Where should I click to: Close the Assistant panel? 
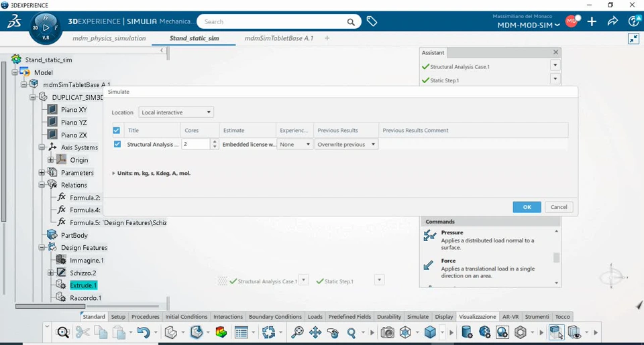(555, 52)
